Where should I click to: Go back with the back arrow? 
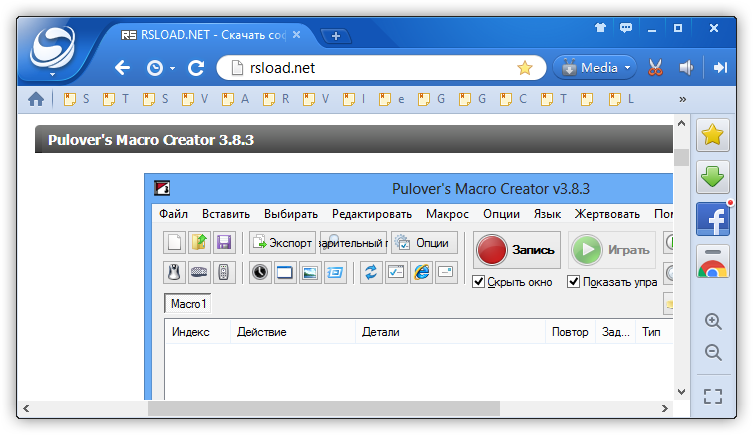122,68
